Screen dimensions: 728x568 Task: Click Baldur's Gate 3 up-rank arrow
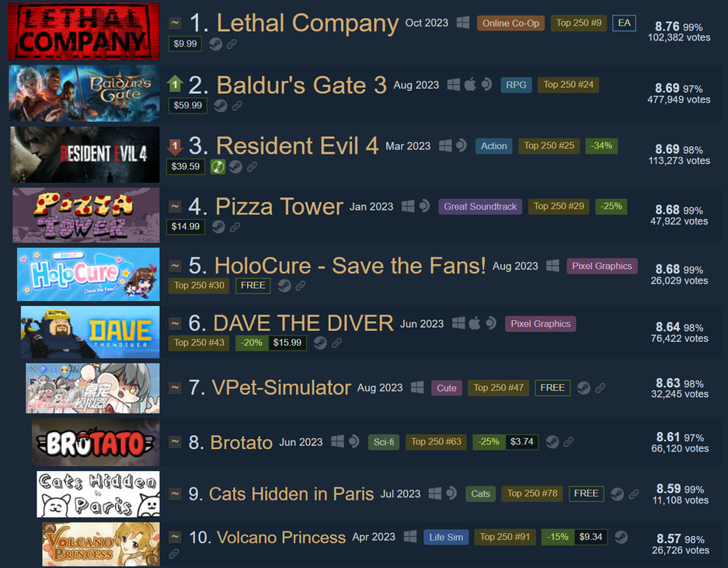point(175,84)
